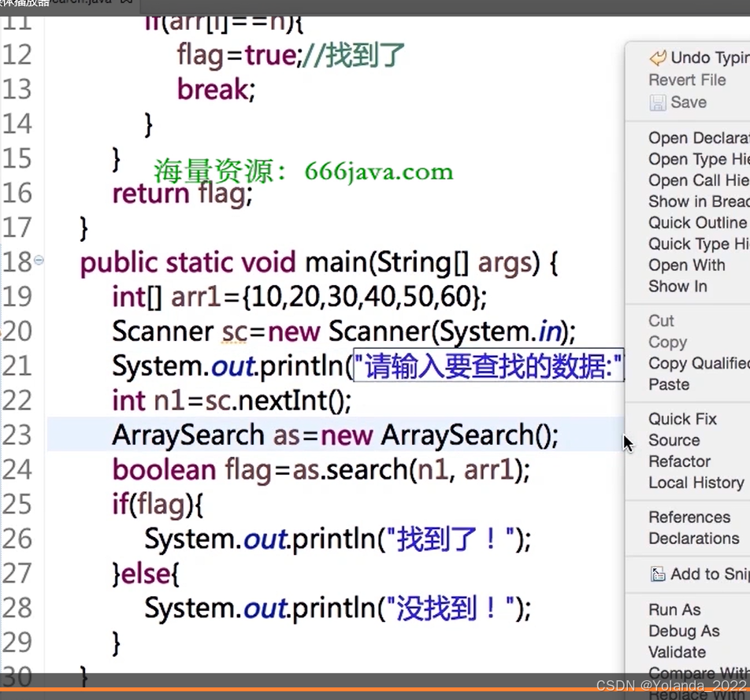Click the Save floppy disk icon
Screen dimensions: 750x700
click(658, 102)
